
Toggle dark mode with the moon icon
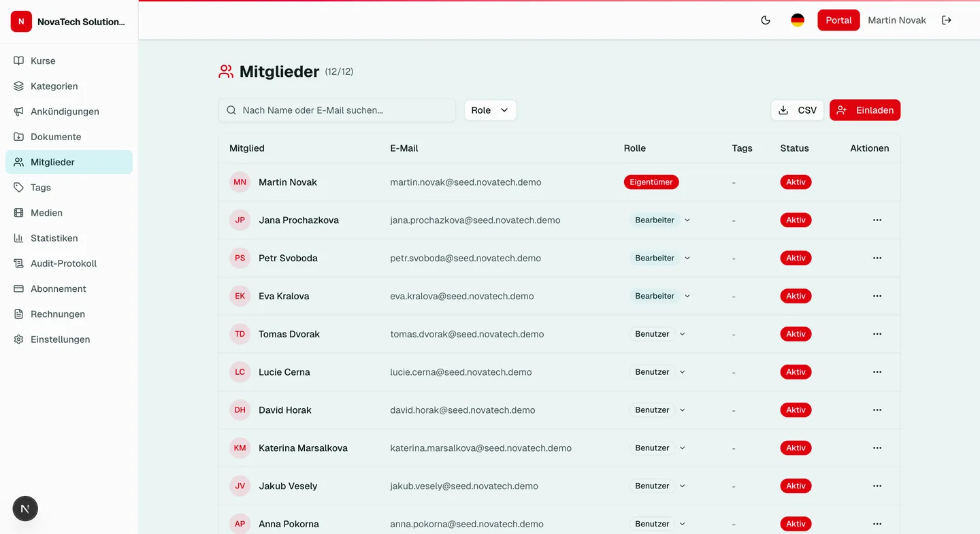[766, 20]
